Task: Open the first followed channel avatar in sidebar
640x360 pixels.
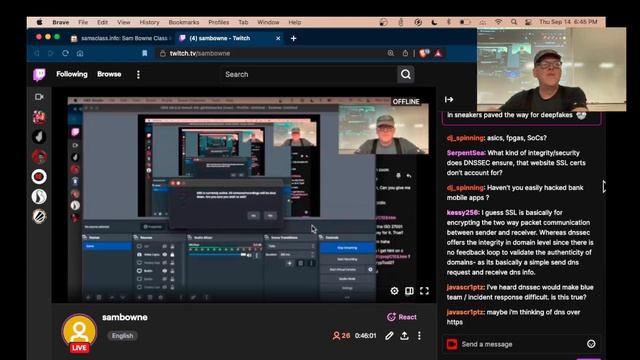Action: click(39, 117)
